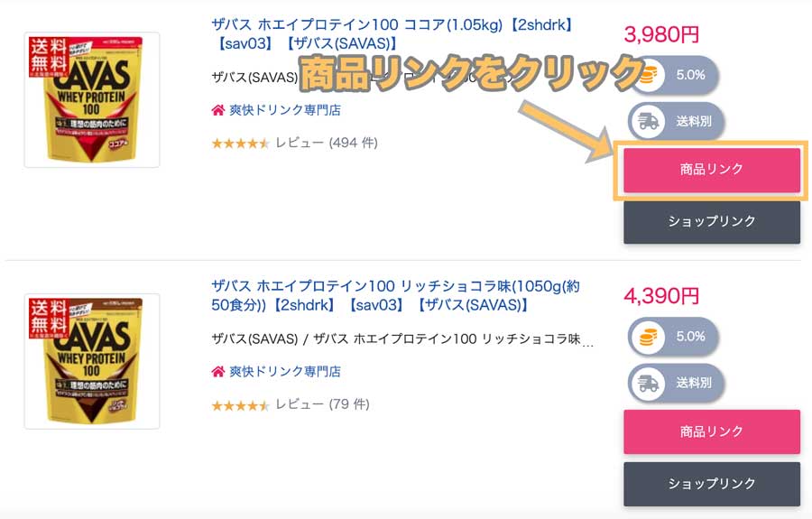Click the delivery truck icon on the second product
812x519 pixels.
[648, 384]
